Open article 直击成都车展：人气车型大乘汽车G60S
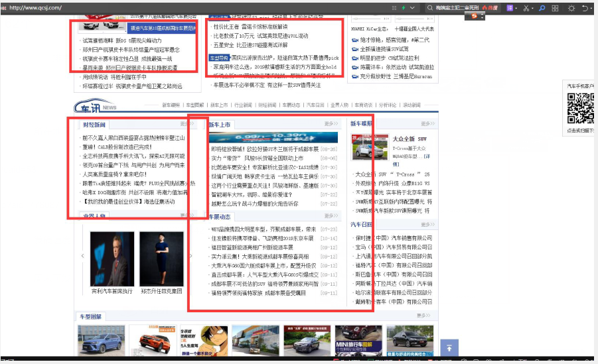 click(x=265, y=274)
